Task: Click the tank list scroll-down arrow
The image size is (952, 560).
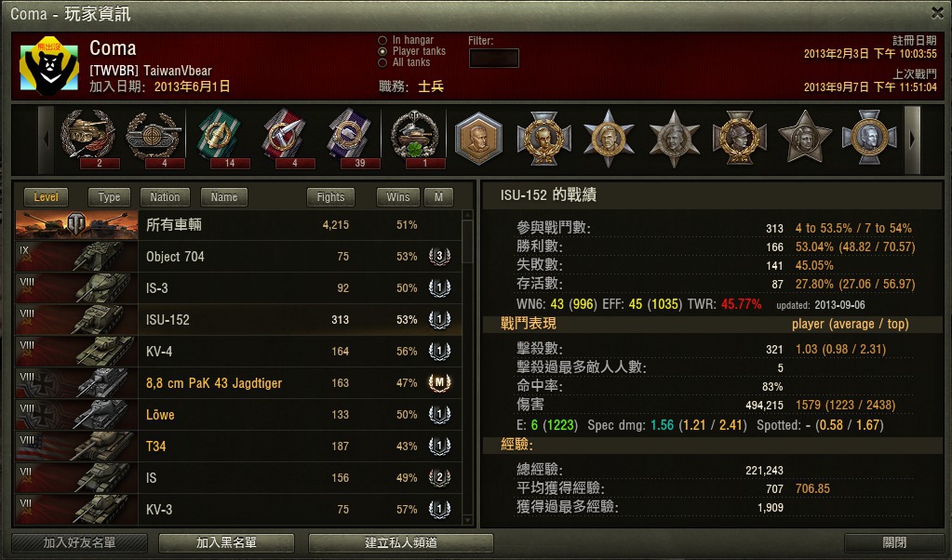Action: coord(467,520)
